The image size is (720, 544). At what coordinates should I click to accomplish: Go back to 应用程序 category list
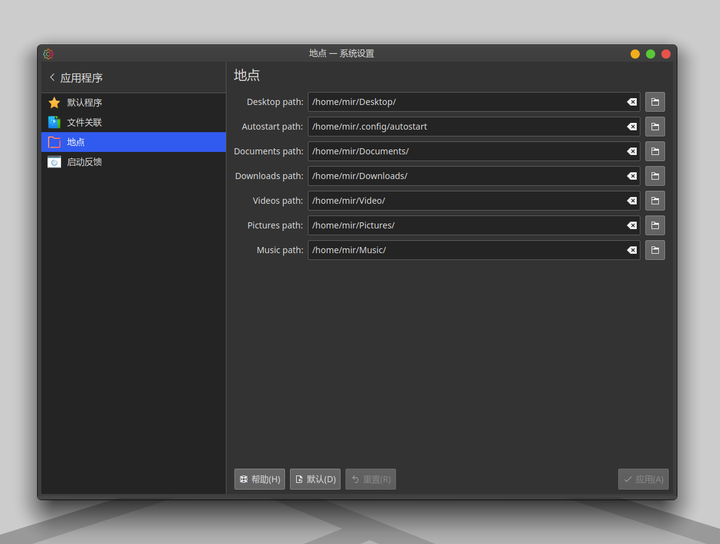point(76,78)
